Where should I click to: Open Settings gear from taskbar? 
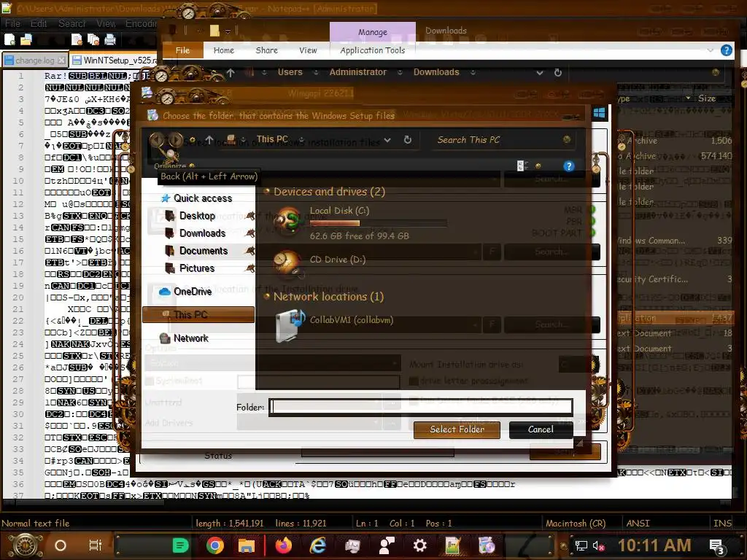(419, 545)
